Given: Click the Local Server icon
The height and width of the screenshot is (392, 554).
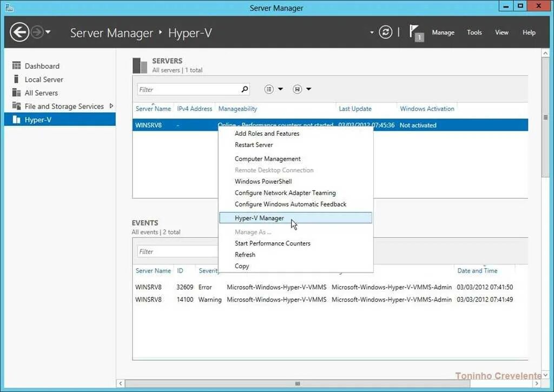Looking at the screenshot, I should click(16, 79).
